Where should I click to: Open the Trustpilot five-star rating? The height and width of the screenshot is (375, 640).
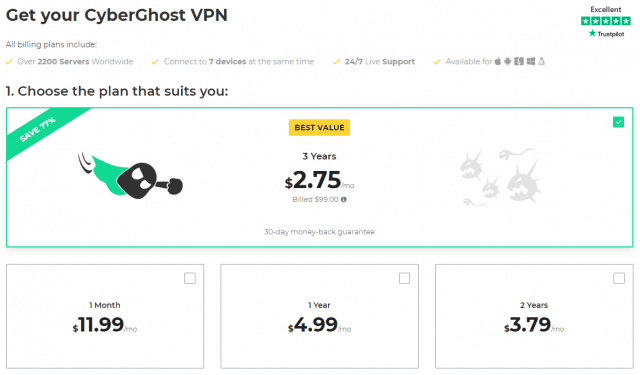click(606, 21)
